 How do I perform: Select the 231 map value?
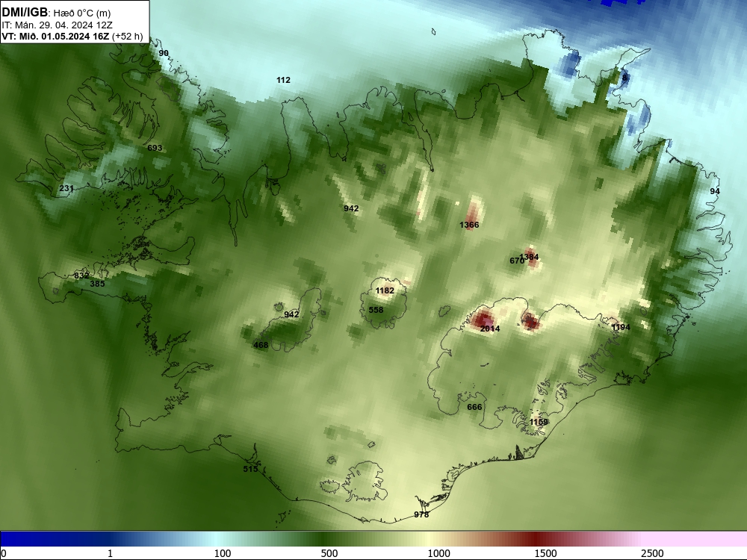pyautogui.click(x=66, y=188)
